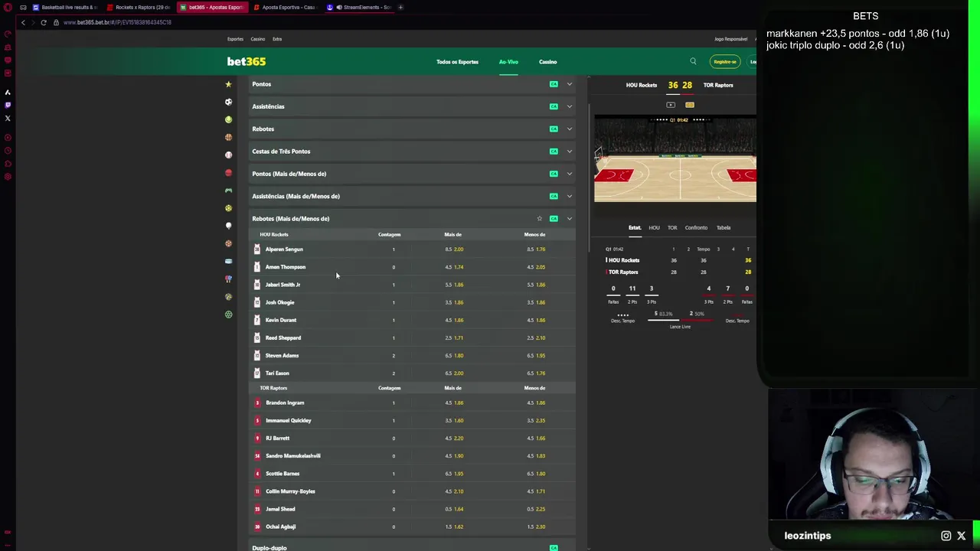Screen dimensions: 980x551
Task: Select red ball icon in sports sidebar
Action: (228, 173)
